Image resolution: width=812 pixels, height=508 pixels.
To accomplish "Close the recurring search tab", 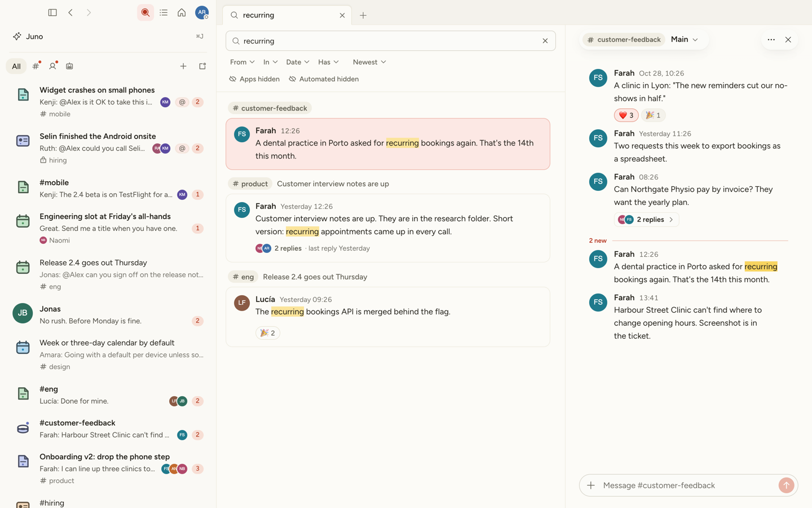I will click(342, 15).
